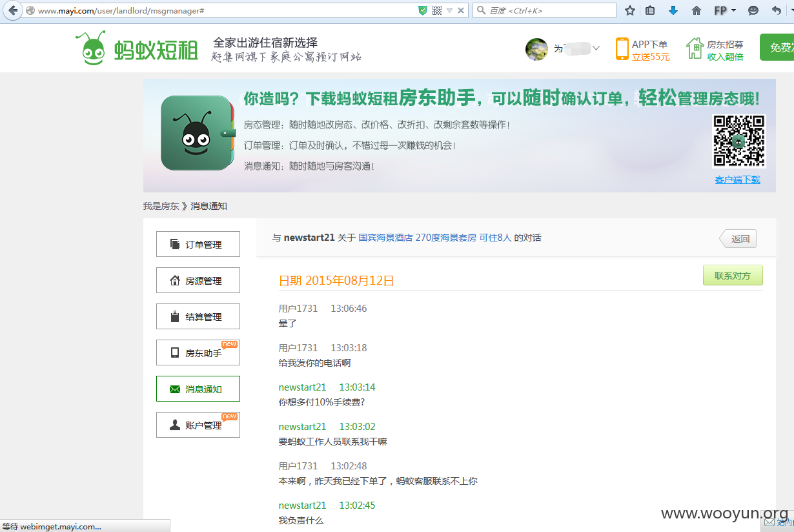Click message 我负责什么
794x532 pixels.
coord(301,520)
